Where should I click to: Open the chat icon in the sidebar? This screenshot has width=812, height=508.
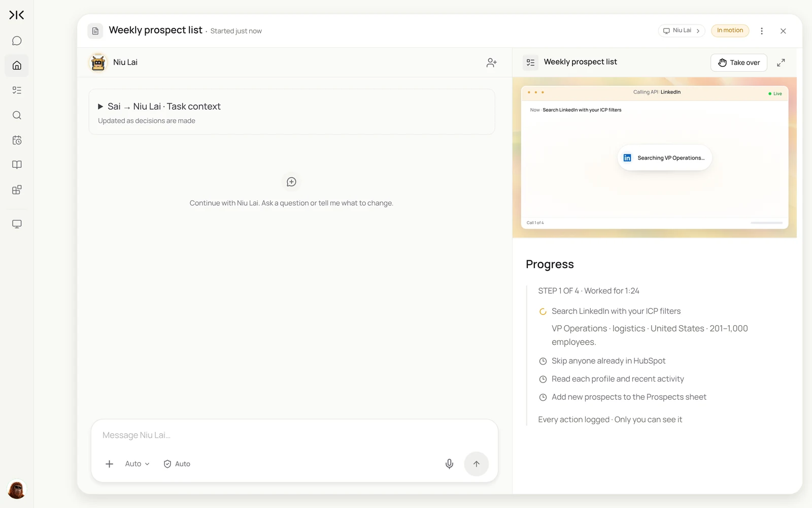17,41
